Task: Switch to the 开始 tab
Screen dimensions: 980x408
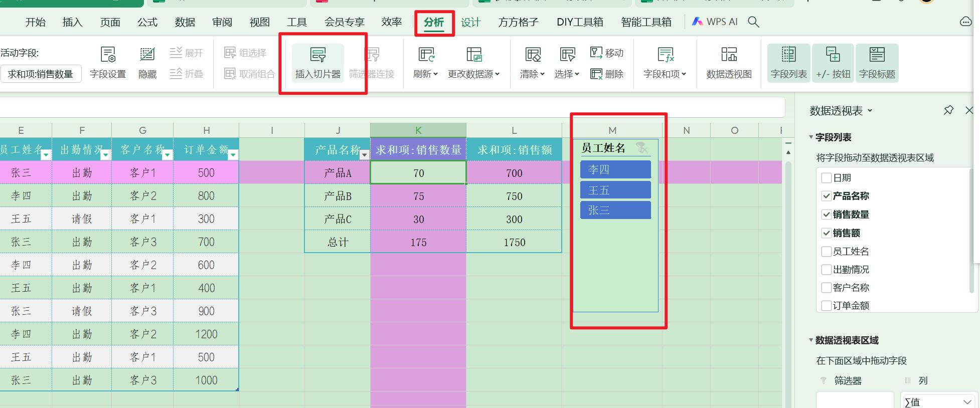Action: tap(36, 22)
